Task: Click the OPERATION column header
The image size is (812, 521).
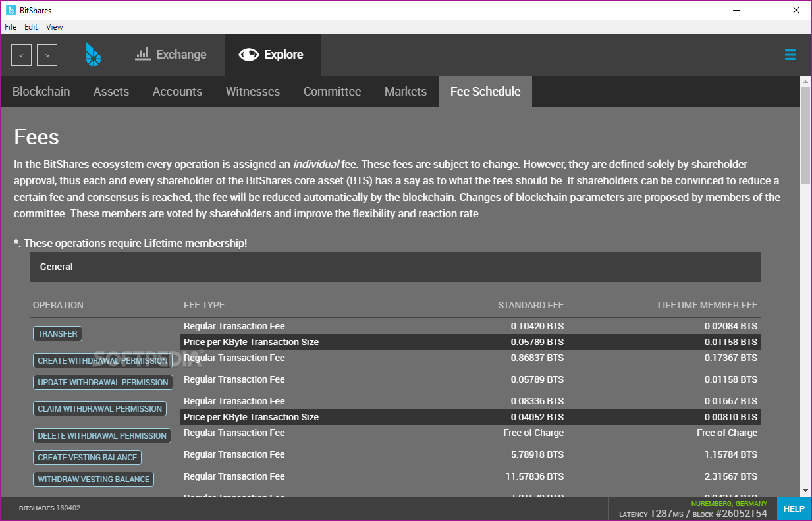Action: (58, 305)
